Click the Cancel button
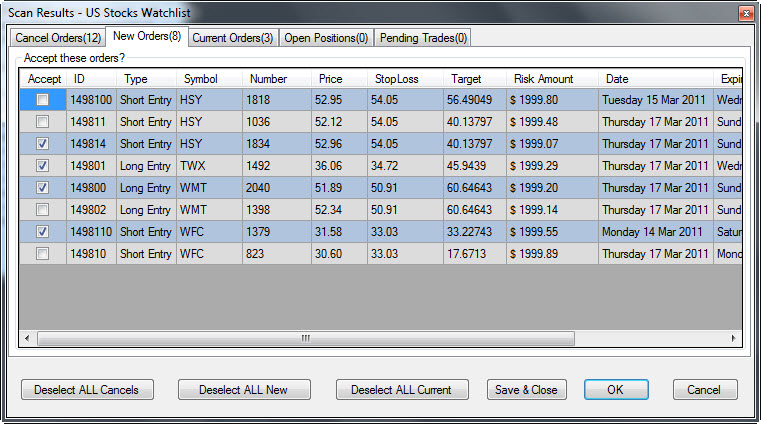This screenshot has width=761, height=424. [x=705, y=390]
